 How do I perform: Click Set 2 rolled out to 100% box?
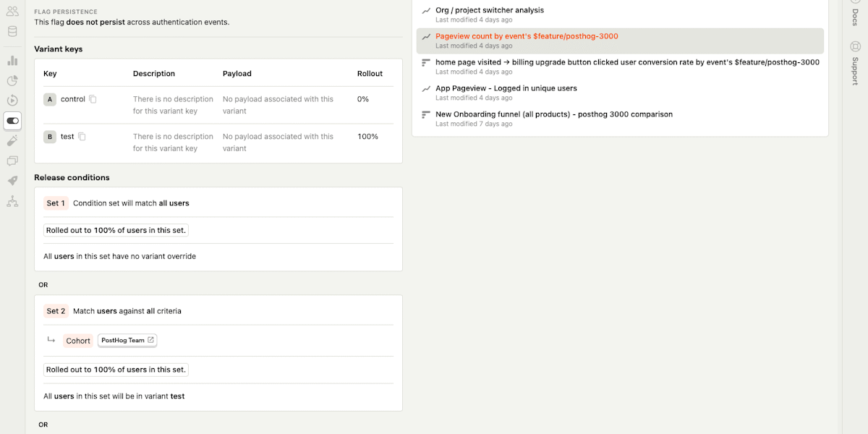pyautogui.click(x=116, y=370)
